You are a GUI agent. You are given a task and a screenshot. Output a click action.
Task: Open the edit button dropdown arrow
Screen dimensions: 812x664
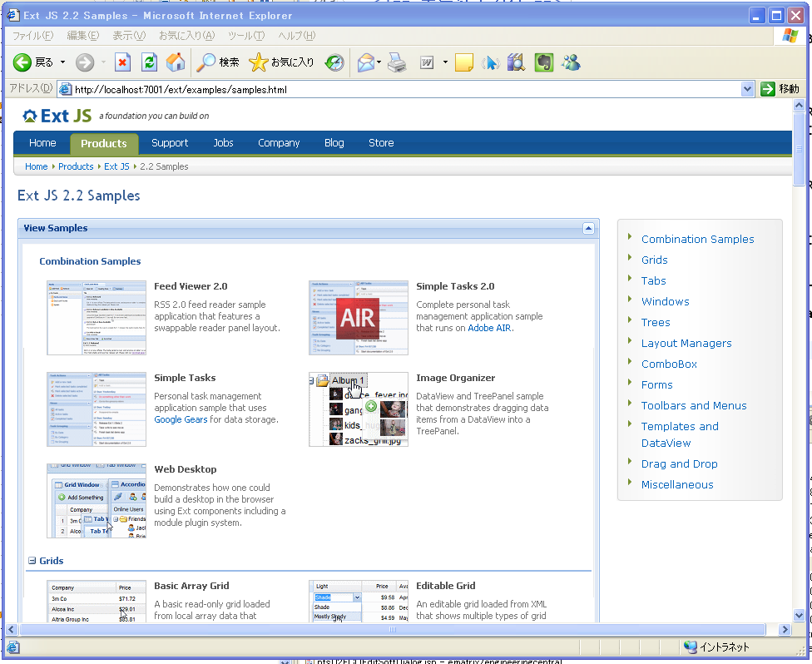point(445,62)
